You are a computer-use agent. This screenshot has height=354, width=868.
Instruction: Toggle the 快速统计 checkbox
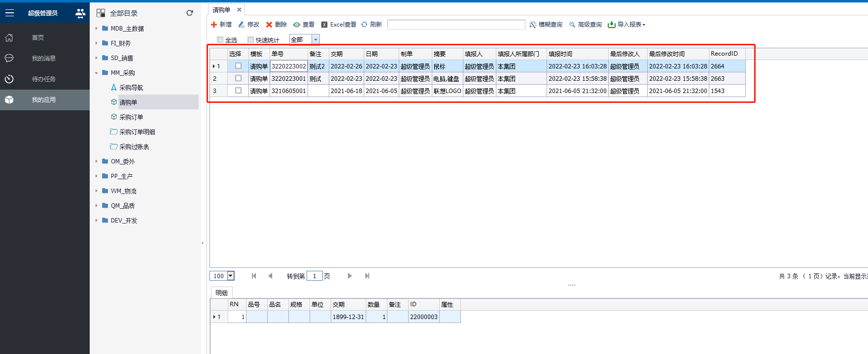click(250, 40)
